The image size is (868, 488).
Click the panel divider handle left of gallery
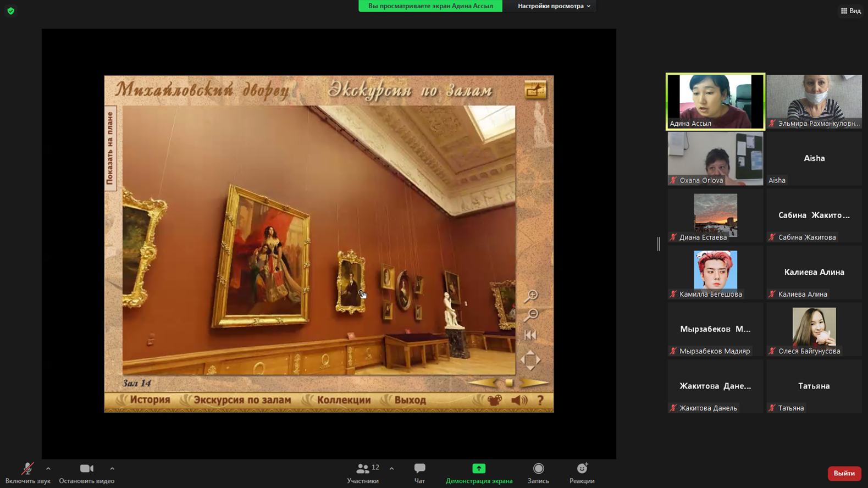coord(659,244)
